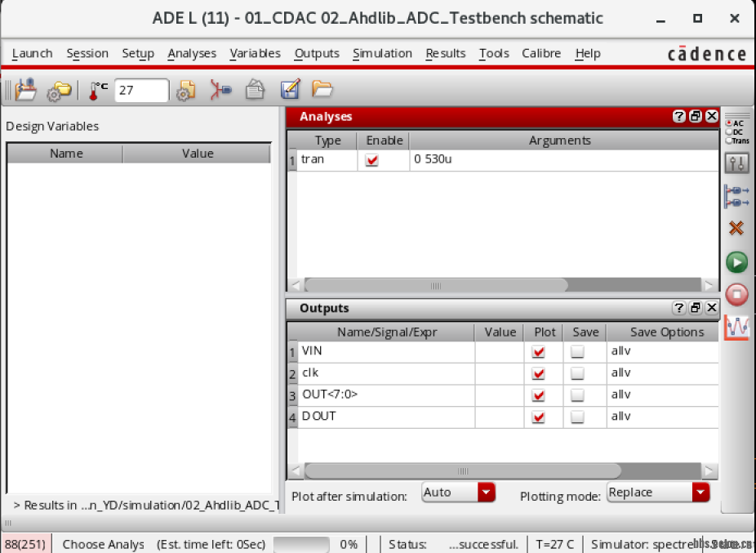The image size is (756, 553).
Task: Open the Launch menu
Action: point(32,53)
